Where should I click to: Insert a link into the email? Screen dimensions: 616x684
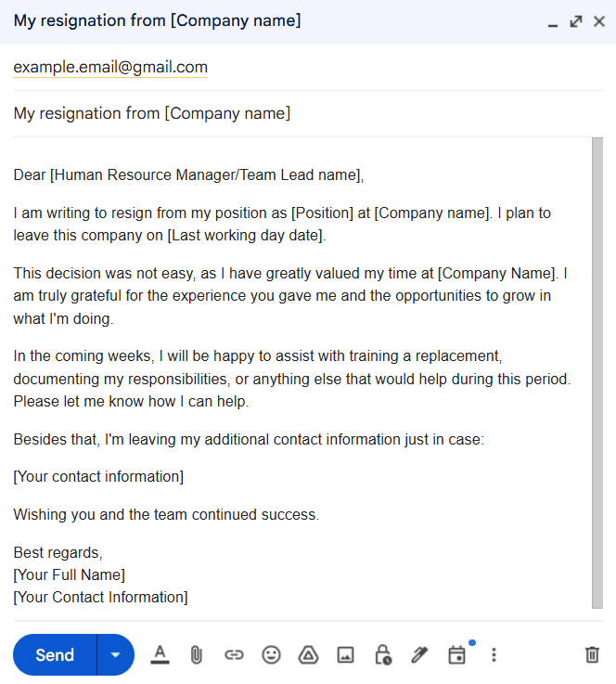point(234,654)
